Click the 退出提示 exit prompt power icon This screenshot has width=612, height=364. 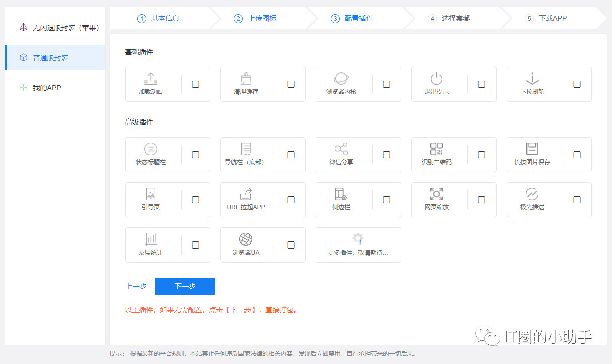point(436,80)
